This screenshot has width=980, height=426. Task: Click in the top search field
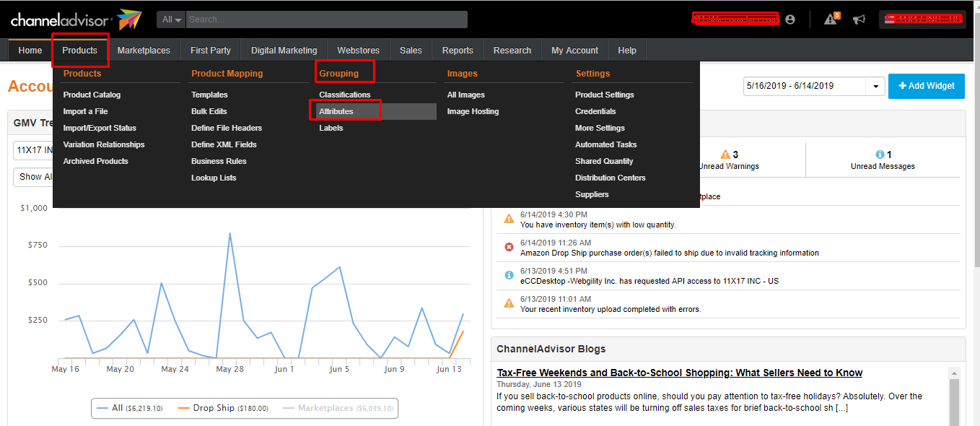[327, 19]
